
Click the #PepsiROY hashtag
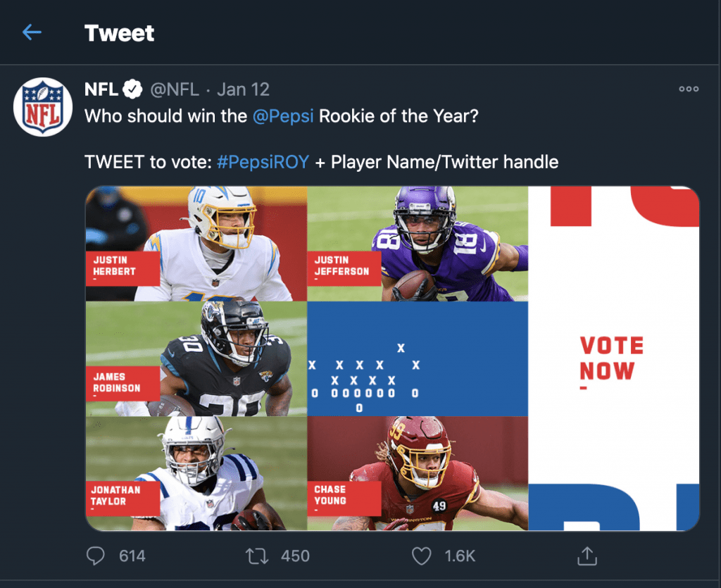pos(264,162)
